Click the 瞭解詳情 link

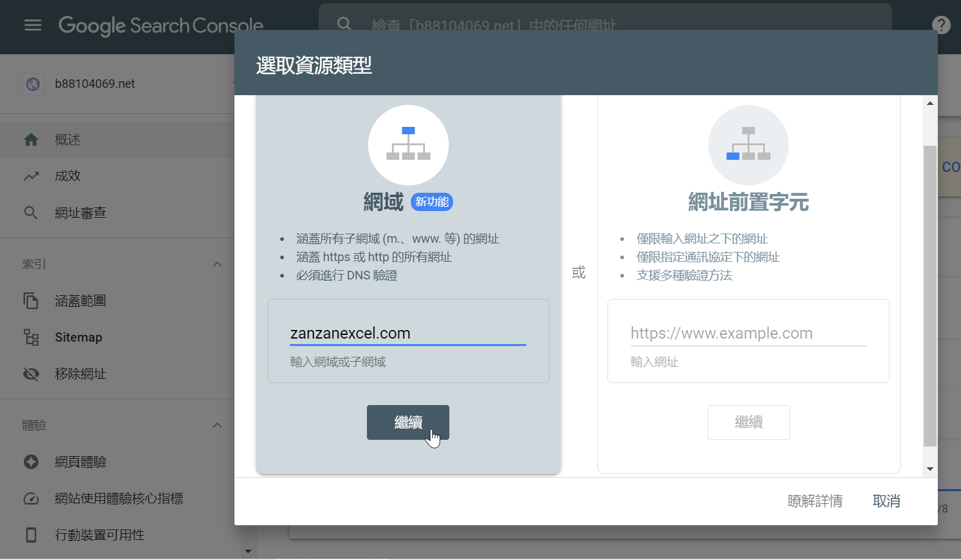(815, 501)
